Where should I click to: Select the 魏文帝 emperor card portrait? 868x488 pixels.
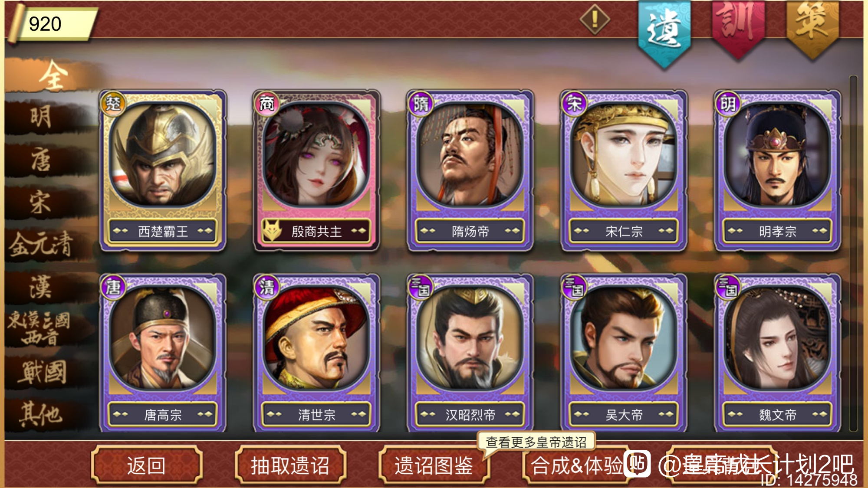(777, 338)
